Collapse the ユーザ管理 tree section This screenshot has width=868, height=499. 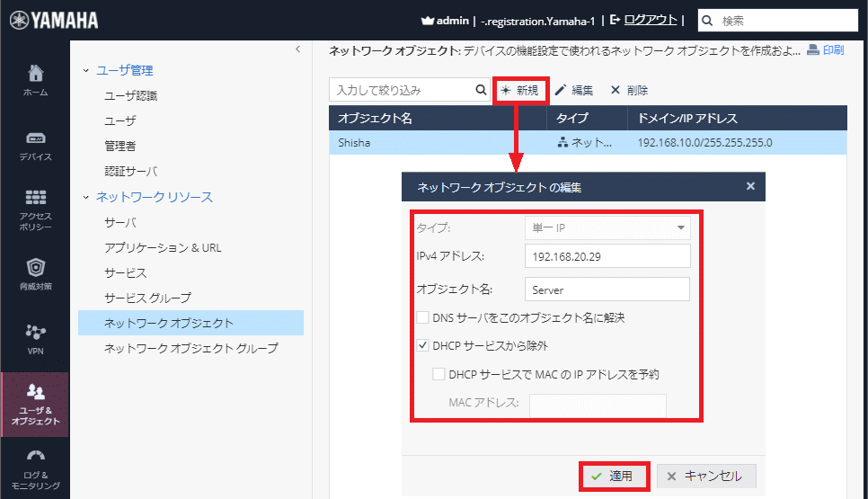pos(86,70)
